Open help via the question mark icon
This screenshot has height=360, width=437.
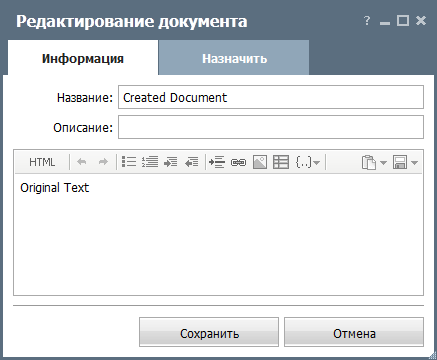coord(367,21)
